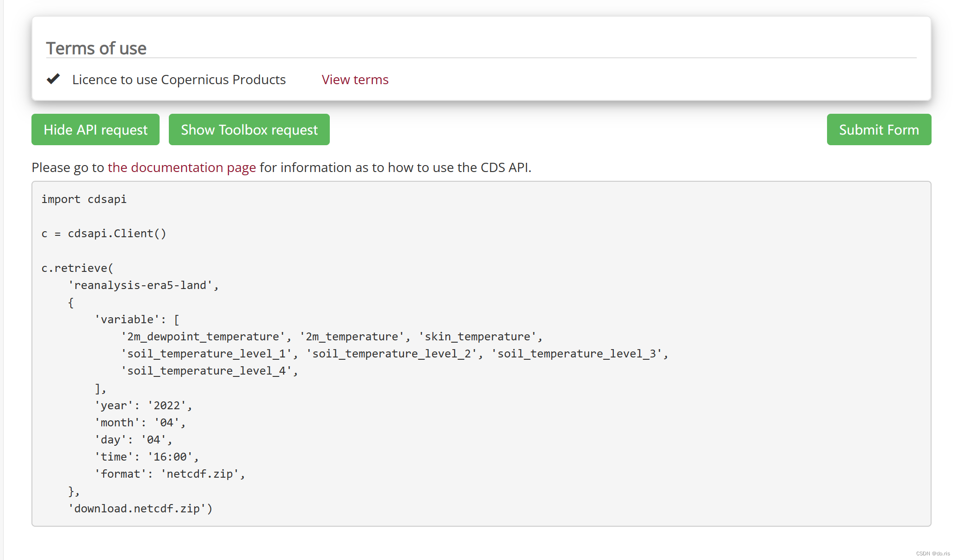This screenshot has height=560, width=957.
Task: Click the c.retrieve( code line
Action: (77, 268)
